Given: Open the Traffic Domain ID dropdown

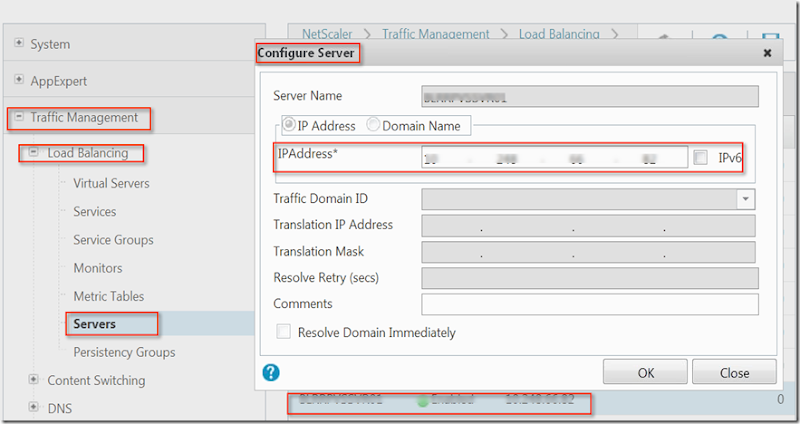Looking at the screenshot, I should click(x=745, y=199).
